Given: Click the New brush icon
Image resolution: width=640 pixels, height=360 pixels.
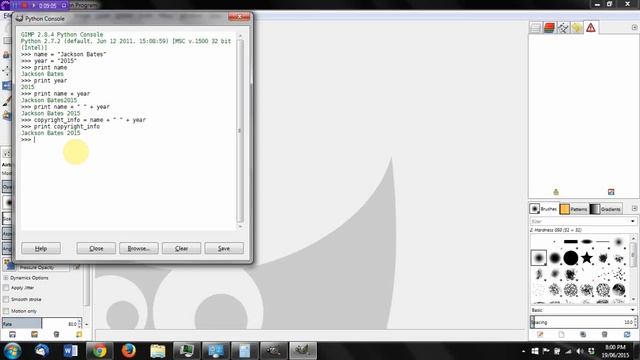Looking at the screenshot, I should (x=562, y=335).
